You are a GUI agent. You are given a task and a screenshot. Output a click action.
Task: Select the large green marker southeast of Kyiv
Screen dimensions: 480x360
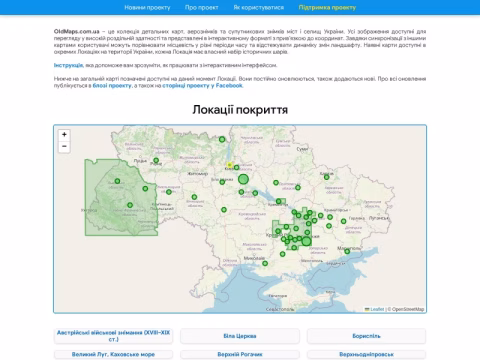coord(244,179)
